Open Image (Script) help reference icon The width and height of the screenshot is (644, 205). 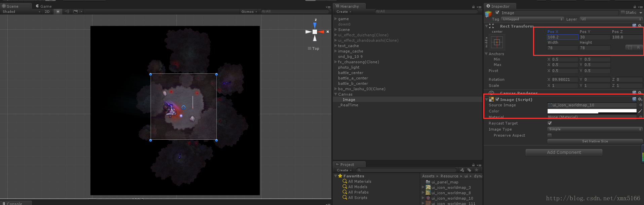pyautogui.click(x=634, y=99)
